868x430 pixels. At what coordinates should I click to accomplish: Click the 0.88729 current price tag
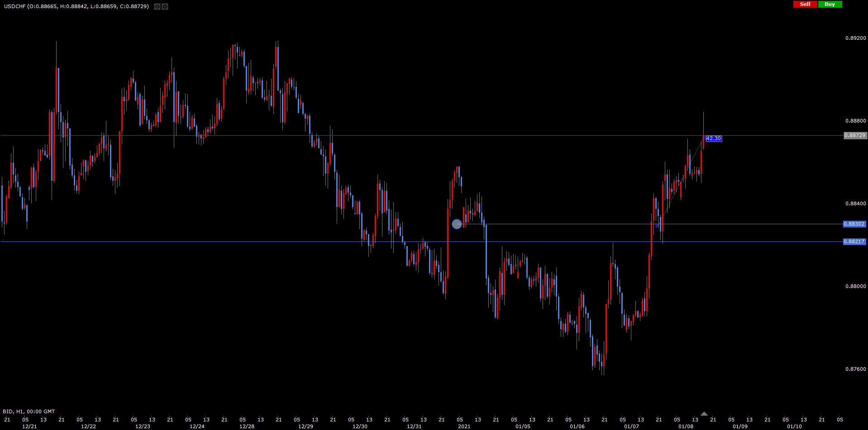pyautogui.click(x=855, y=136)
